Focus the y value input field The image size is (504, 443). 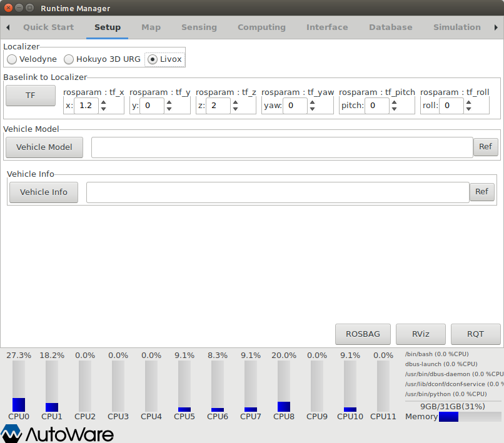152,106
